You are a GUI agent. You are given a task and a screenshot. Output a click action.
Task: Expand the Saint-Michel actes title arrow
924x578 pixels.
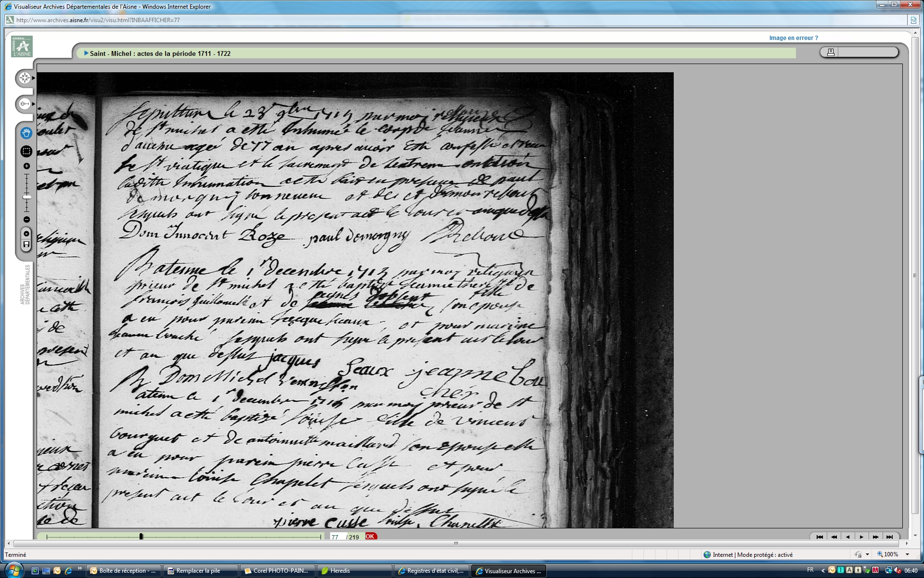[86, 53]
